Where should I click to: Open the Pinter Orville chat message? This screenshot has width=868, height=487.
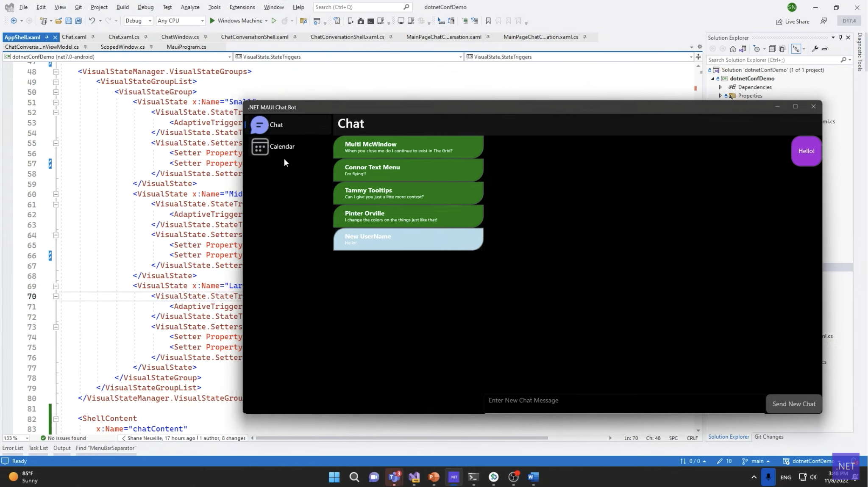click(408, 216)
